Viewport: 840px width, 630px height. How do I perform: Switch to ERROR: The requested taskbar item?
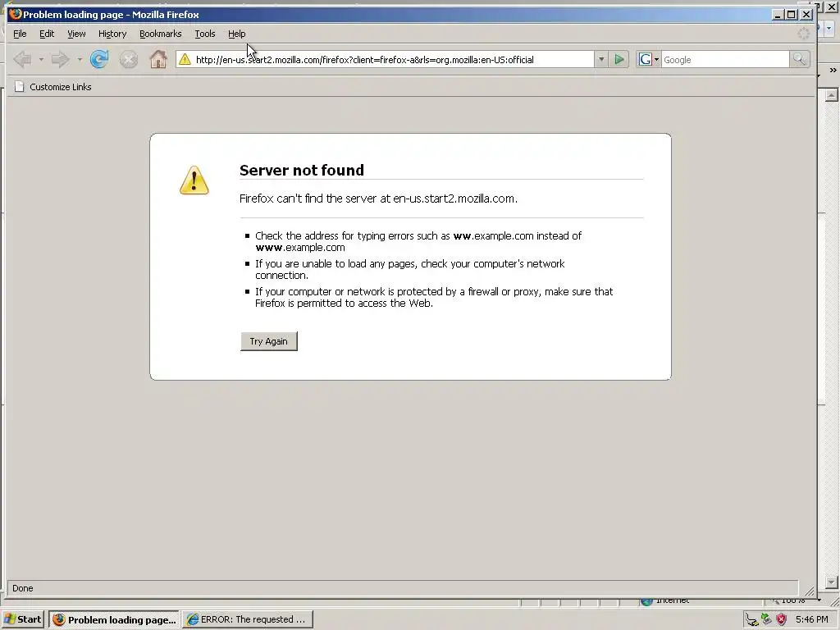pos(248,620)
